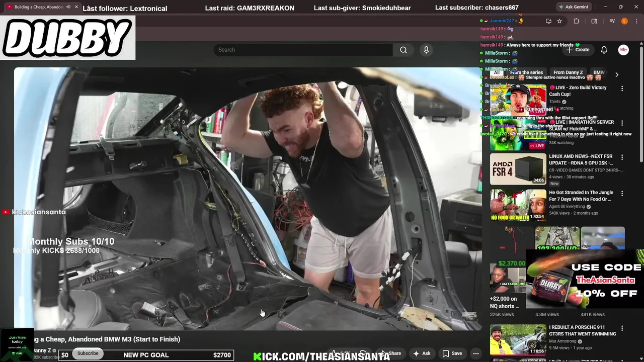Click the BMW M3 video player

(x=248, y=199)
